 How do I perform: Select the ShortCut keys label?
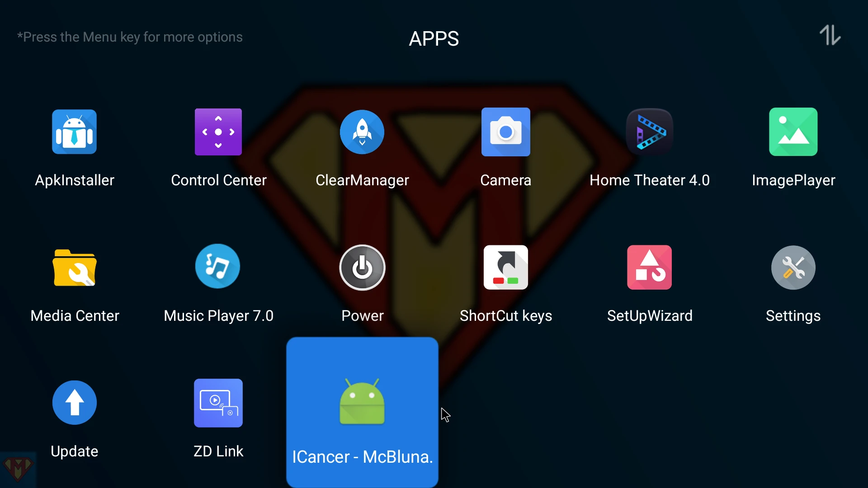click(x=506, y=316)
